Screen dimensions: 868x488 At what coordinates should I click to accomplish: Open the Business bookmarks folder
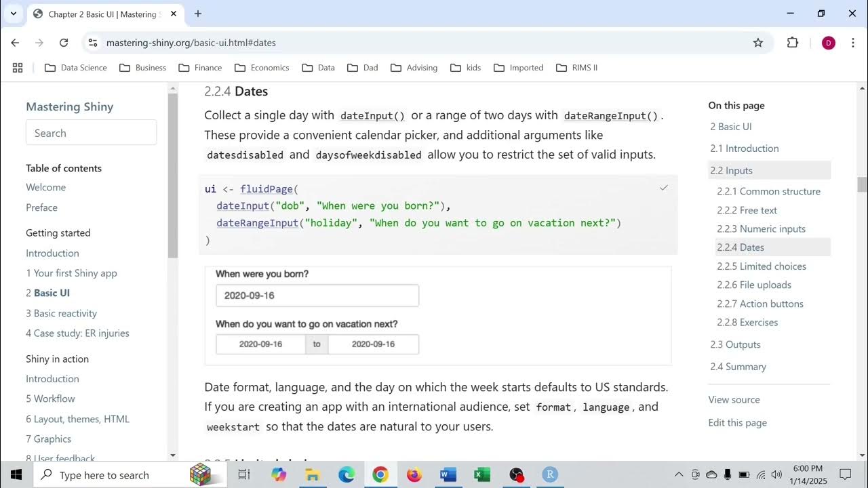pyautogui.click(x=142, y=68)
